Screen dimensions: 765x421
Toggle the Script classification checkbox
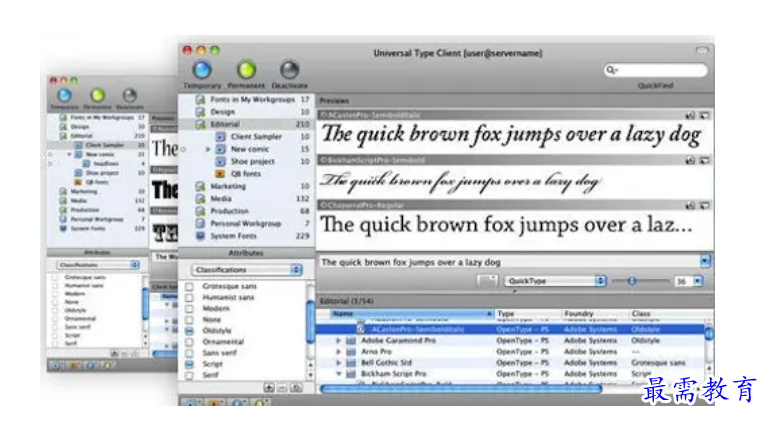189,365
